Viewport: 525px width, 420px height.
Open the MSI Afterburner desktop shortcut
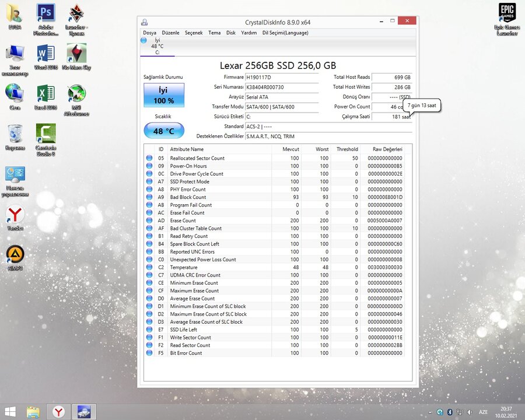coord(76,94)
